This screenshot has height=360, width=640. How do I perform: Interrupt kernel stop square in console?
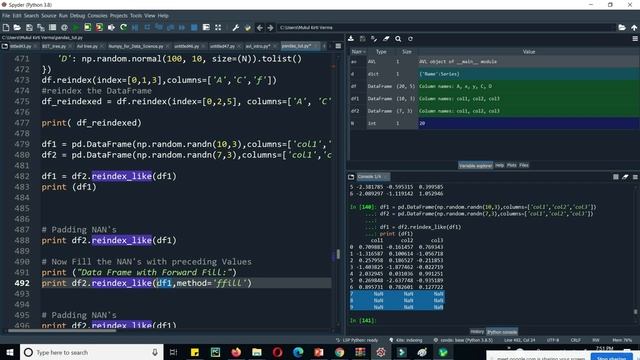point(616,177)
